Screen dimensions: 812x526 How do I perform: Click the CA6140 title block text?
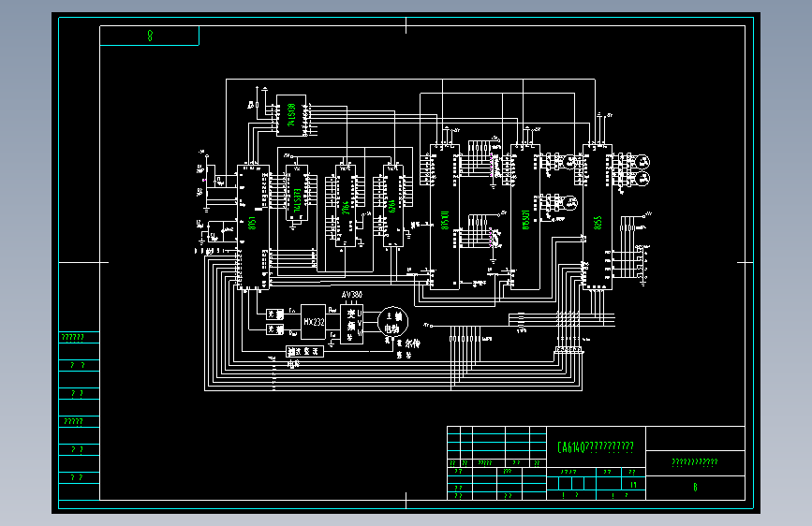[596, 446]
